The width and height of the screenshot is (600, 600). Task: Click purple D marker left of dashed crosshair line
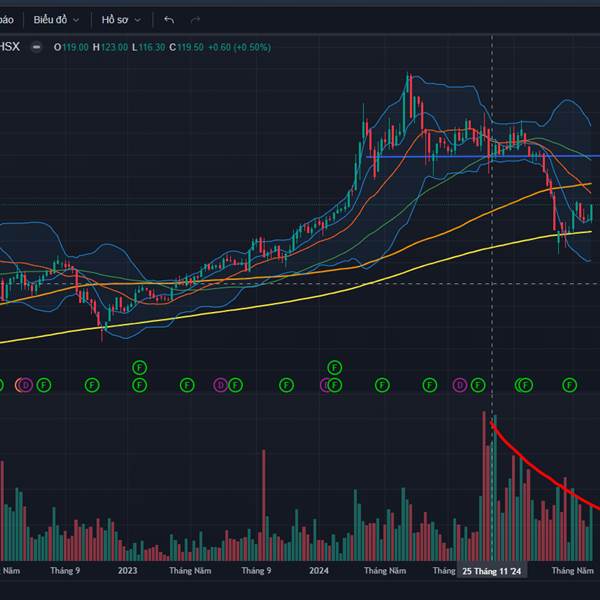pos(460,385)
